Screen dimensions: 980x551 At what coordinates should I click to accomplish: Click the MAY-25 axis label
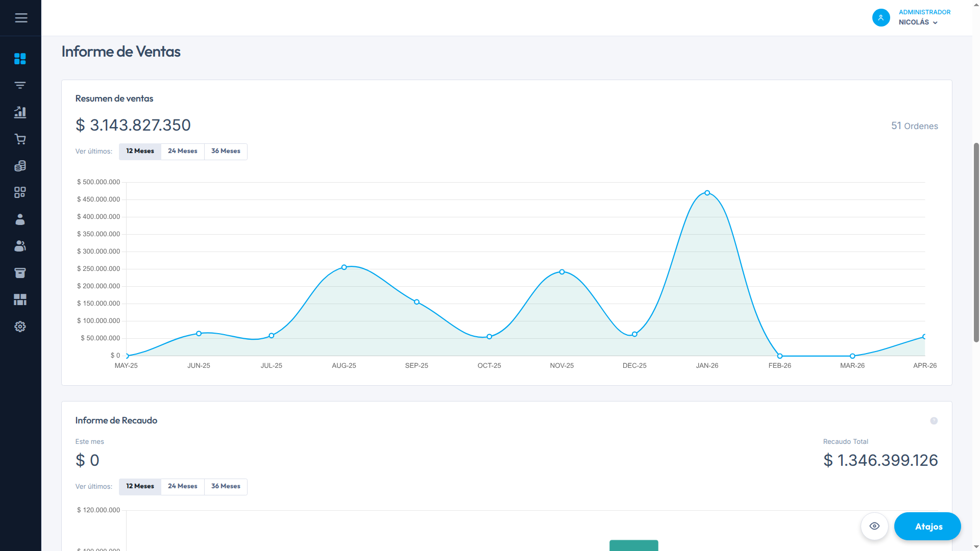coord(126,366)
